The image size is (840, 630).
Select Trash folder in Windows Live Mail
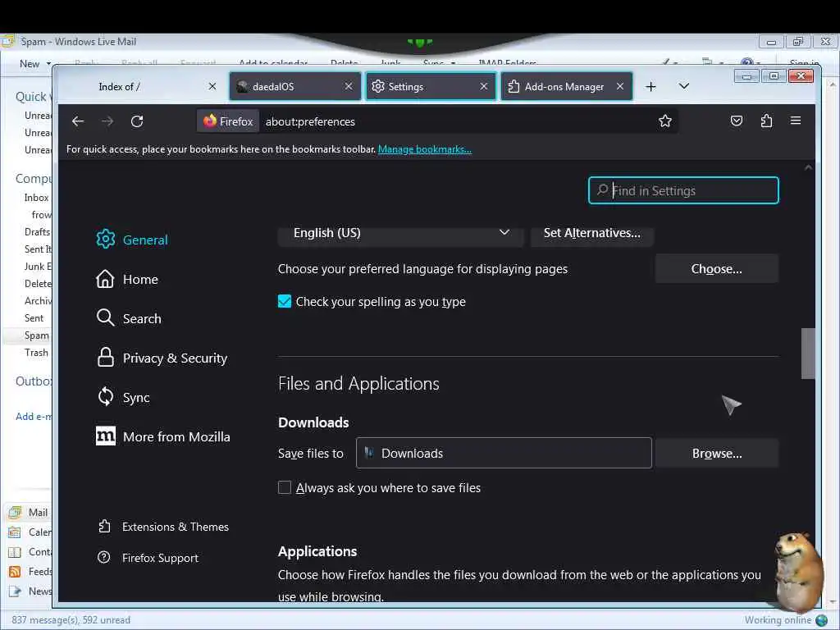(36, 353)
